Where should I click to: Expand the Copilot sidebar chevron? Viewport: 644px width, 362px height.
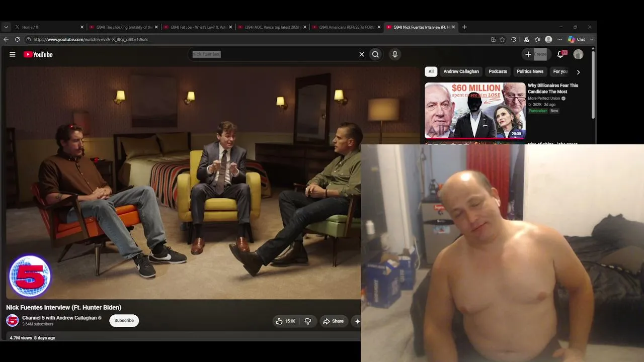[591, 39]
